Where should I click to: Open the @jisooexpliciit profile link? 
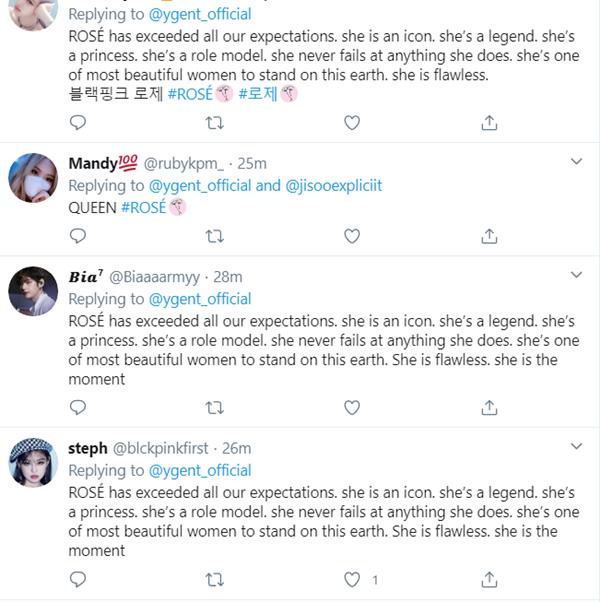click(x=334, y=185)
